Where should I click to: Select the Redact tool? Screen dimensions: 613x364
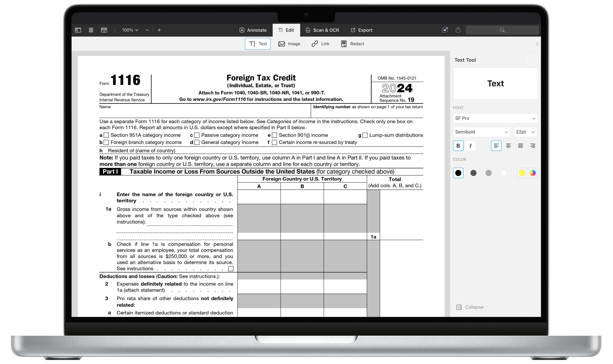(352, 44)
